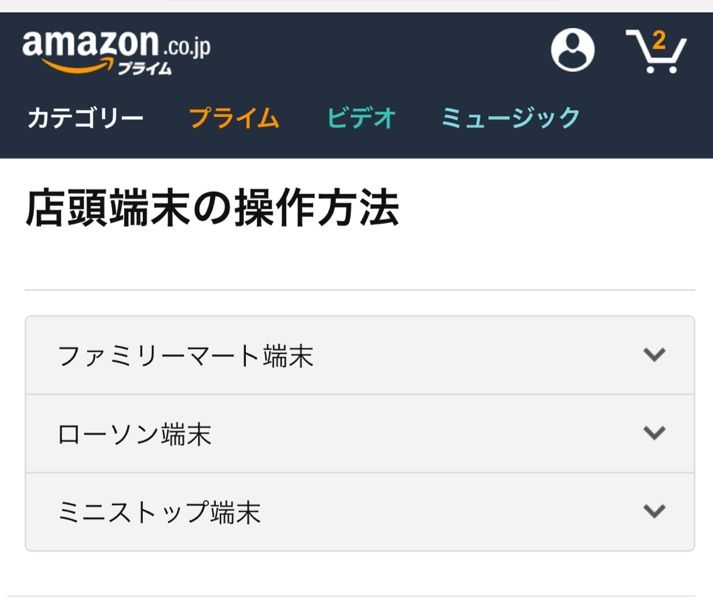Click the プライム label beneath the logo

(x=144, y=69)
